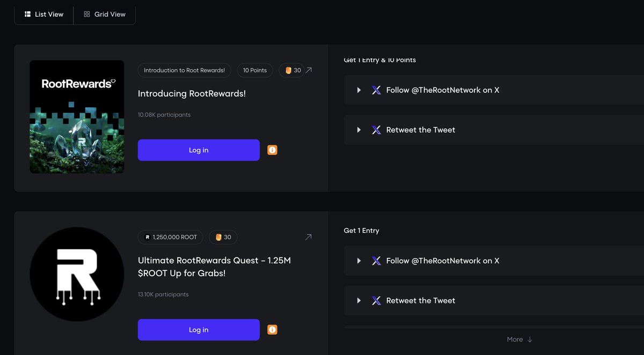Image resolution: width=644 pixels, height=355 pixels.
Task: Log in to Introducing RootRewards quest
Action: 199,150
